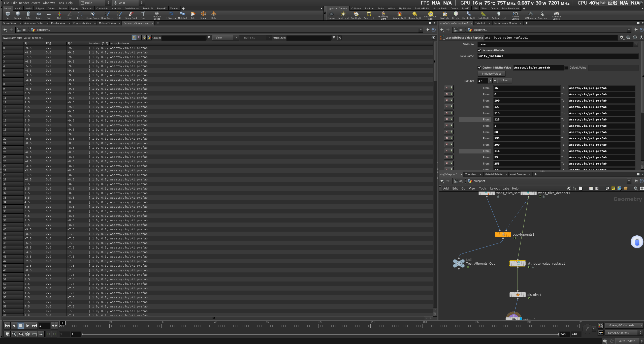
Task: Click the playback range slider bar
Action: point(320,334)
